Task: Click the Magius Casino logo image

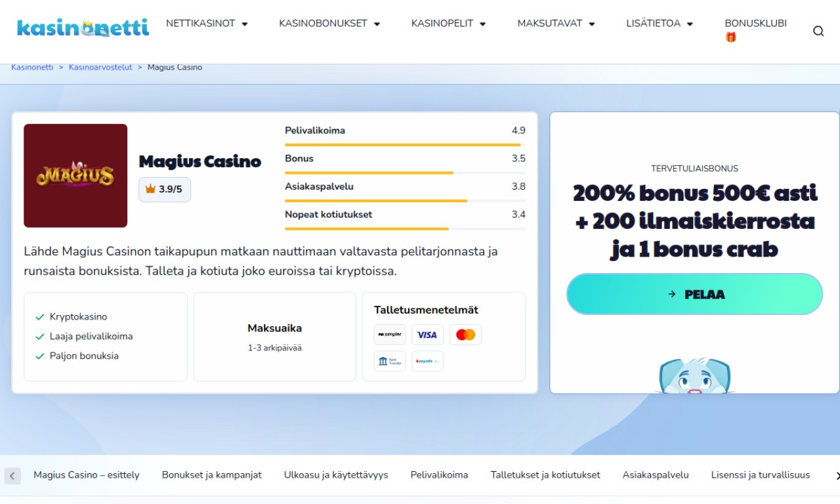Action: click(x=75, y=176)
